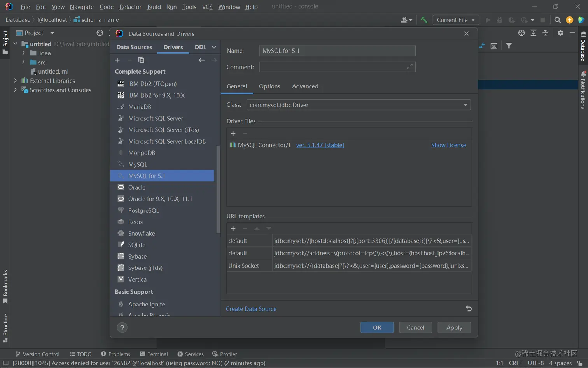588x368 pixels.
Task: Open the Refactor menu
Action: (130, 7)
